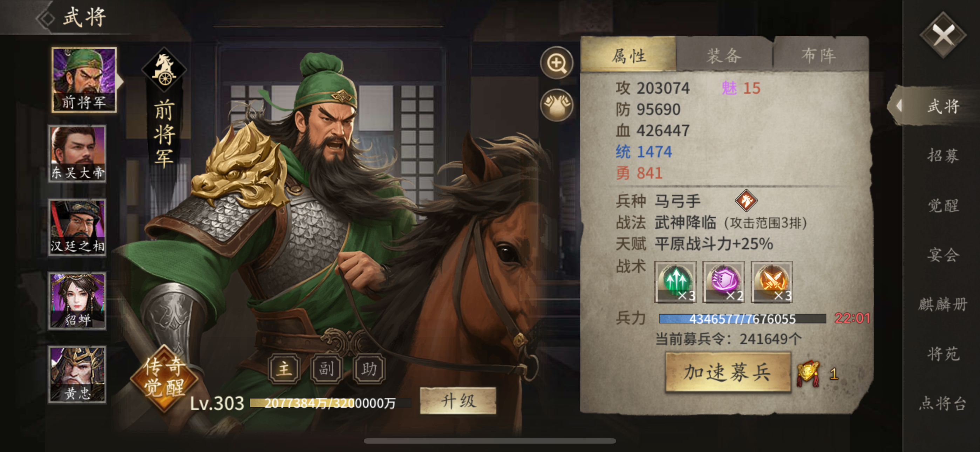Toggle the 副 deputy general slot
Image resolution: width=980 pixels, height=452 pixels.
(x=326, y=368)
